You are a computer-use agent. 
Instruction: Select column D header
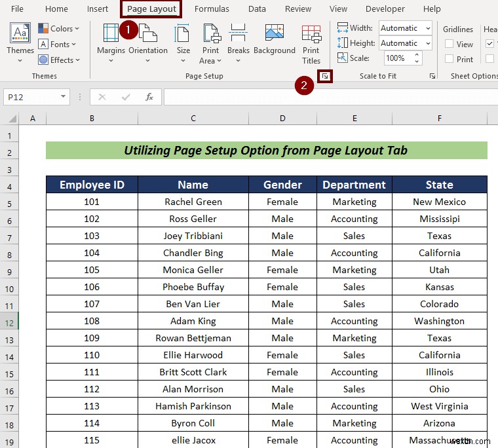pos(282,119)
